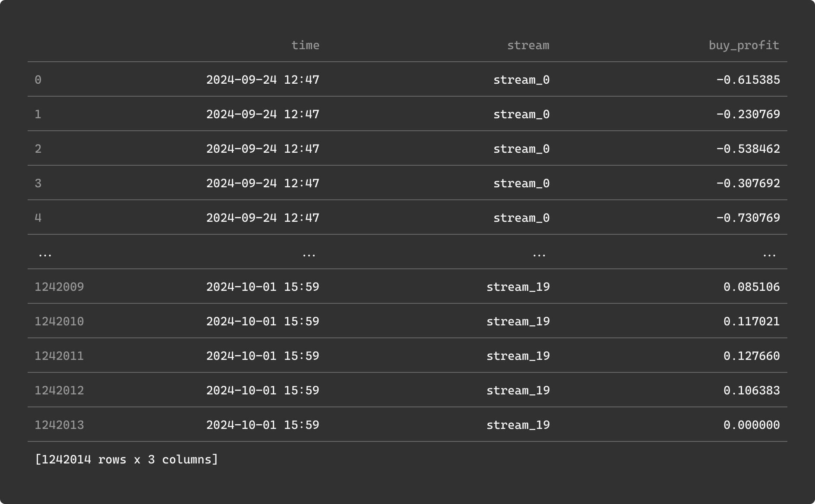Image resolution: width=815 pixels, height=504 pixels.
Task: Click the rows and columns summary text
Action: pyautogui.click(x=126, y=460)
